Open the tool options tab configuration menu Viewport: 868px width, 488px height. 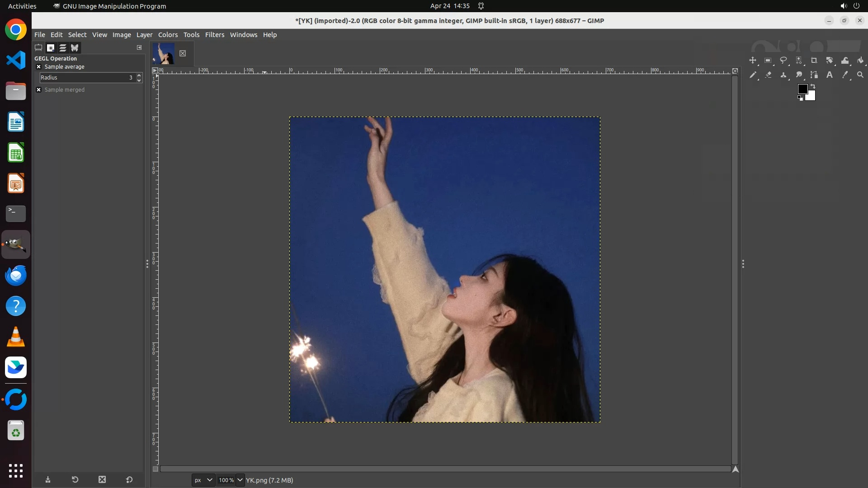point(139,47)
